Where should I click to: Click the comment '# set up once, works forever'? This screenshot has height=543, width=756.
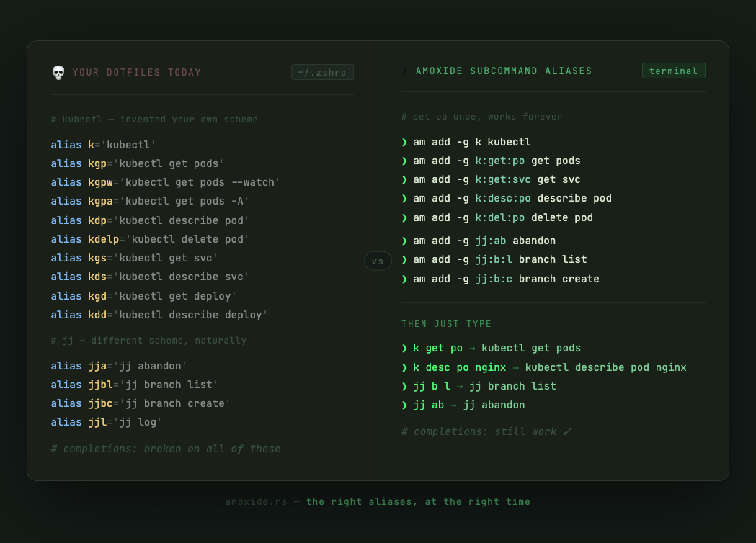(481, 117)
